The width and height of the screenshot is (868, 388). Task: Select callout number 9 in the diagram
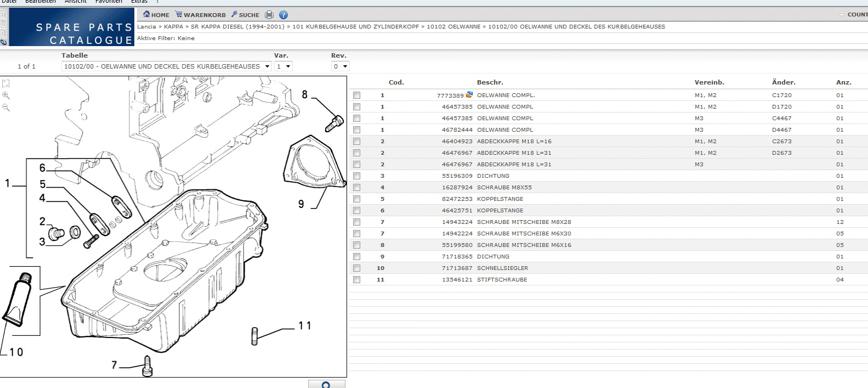tap(301, 204)
